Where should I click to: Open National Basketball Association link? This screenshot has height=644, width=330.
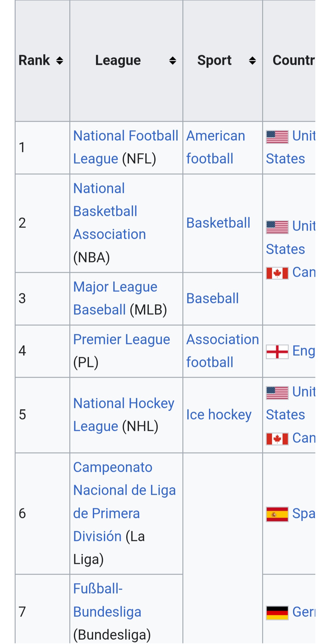click(110, 211)
